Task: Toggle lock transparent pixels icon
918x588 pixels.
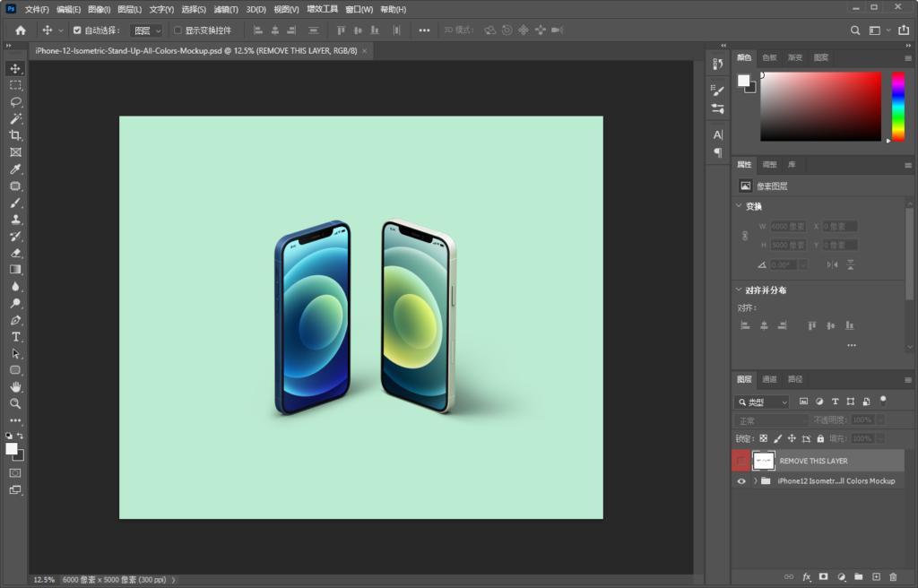Action: point(764,438)
